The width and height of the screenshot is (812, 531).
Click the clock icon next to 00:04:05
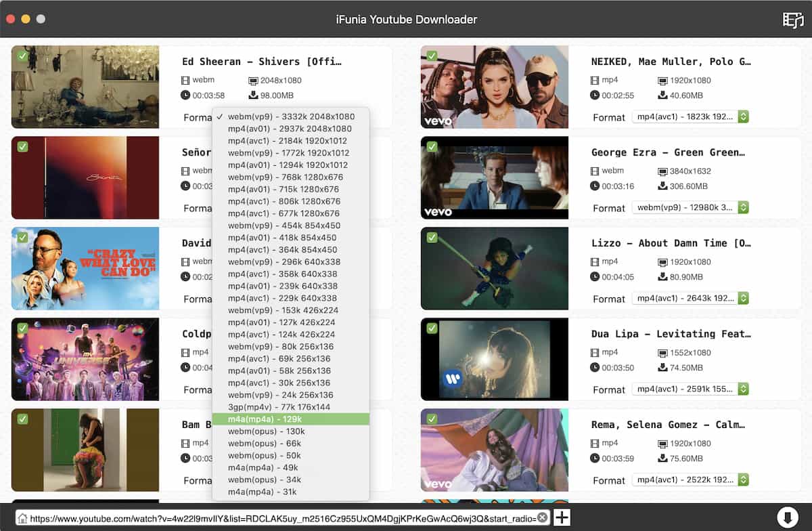(595, 277)
